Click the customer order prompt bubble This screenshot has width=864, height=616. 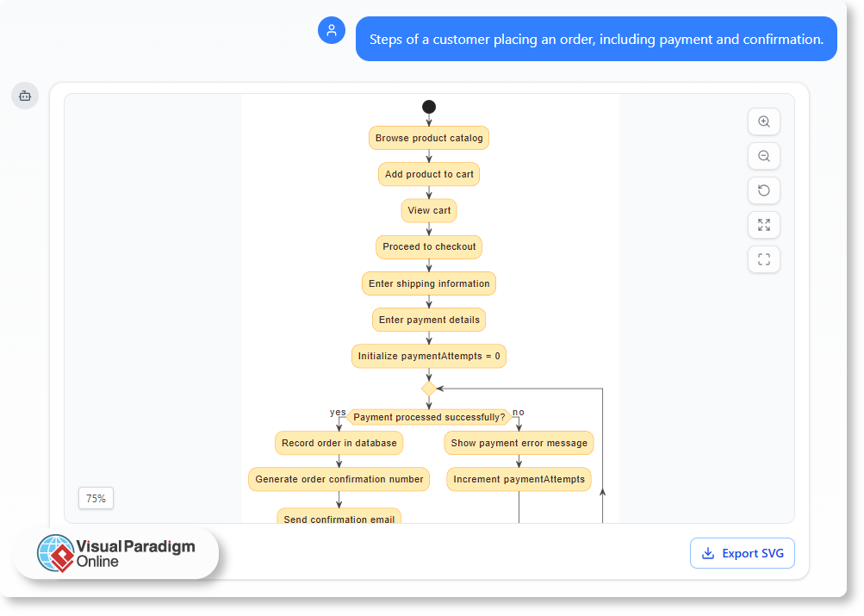tap(596, 38)
